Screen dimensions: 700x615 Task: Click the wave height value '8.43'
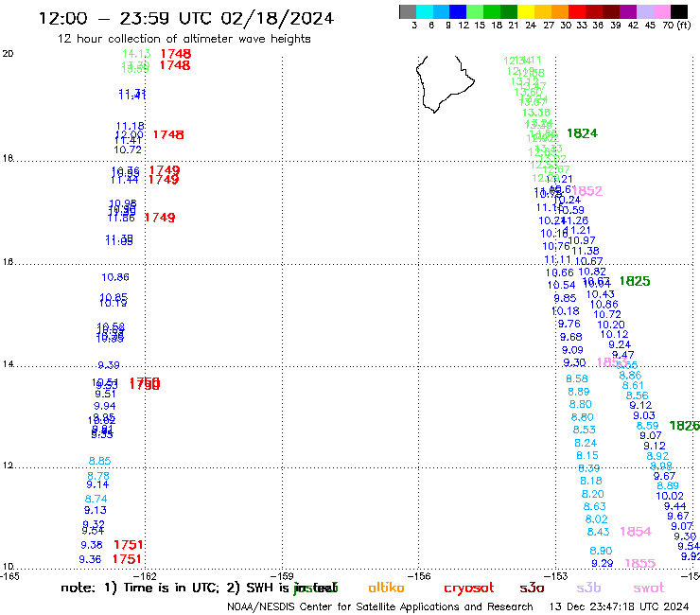[598, 532]
